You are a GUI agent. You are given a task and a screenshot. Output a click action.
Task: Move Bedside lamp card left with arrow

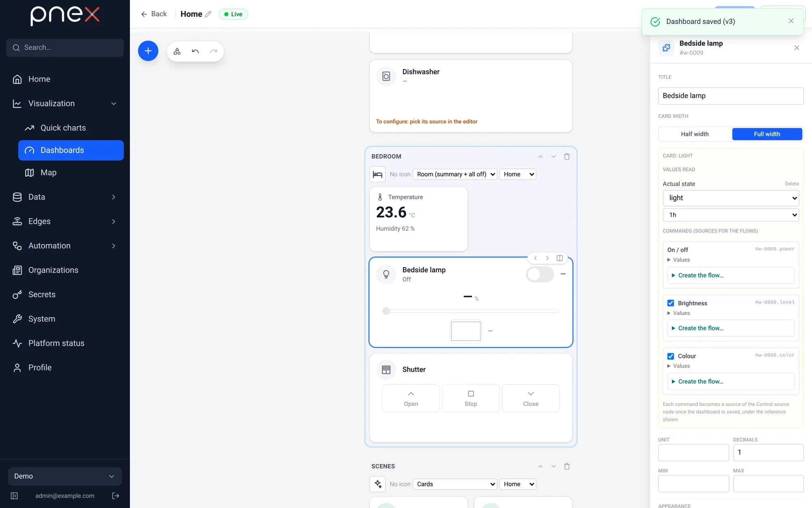click(x=536, y=258)
